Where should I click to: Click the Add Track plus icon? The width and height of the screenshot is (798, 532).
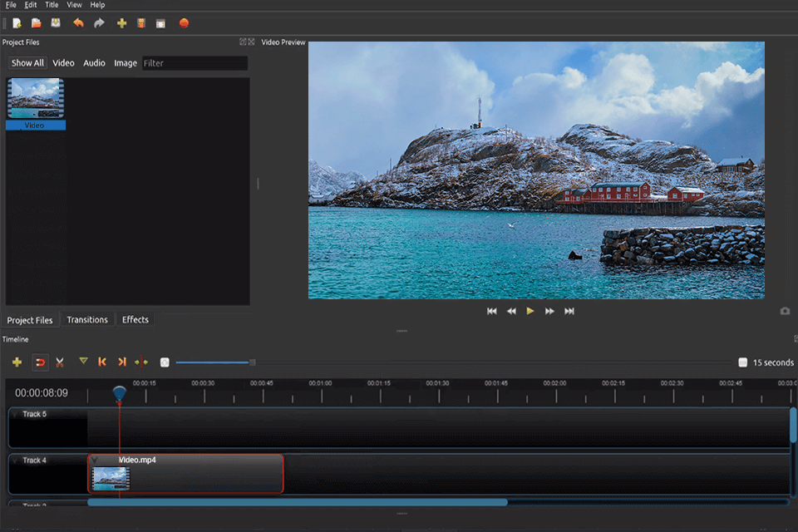click(17, 362)
